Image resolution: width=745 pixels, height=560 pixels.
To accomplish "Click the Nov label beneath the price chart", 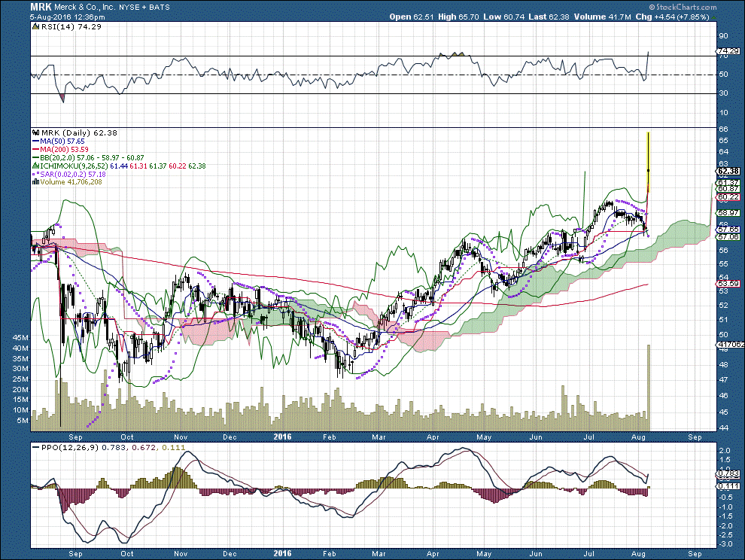I will click(x=181, y=437).
